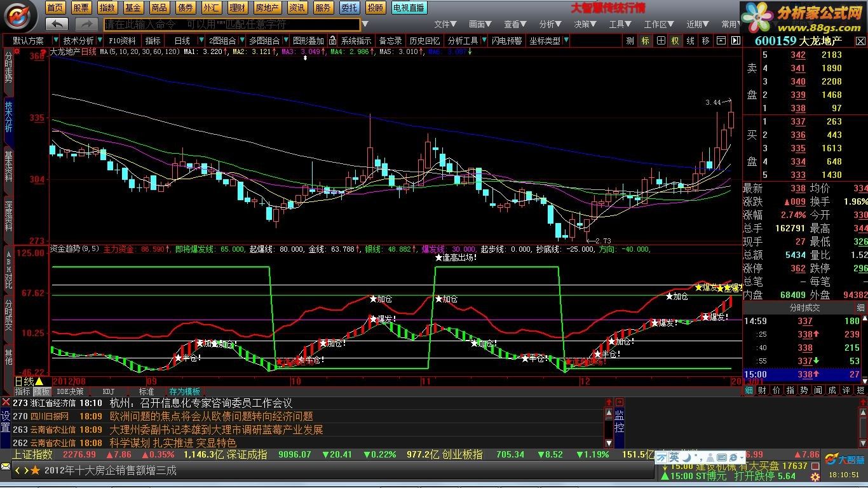Switch to the DDE决策 tab
The height and width of the screenshot is (488, 868).
click(70, 391)
